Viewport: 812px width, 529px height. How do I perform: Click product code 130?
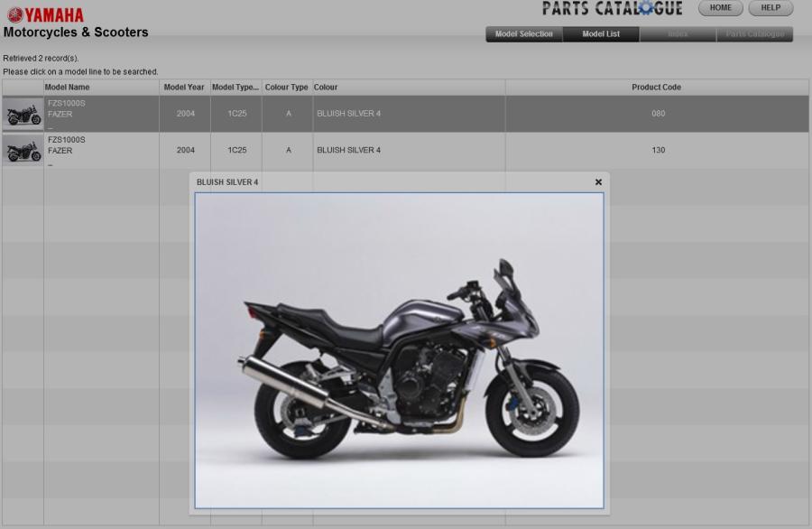pyautogui.click(x=659, y=150)
